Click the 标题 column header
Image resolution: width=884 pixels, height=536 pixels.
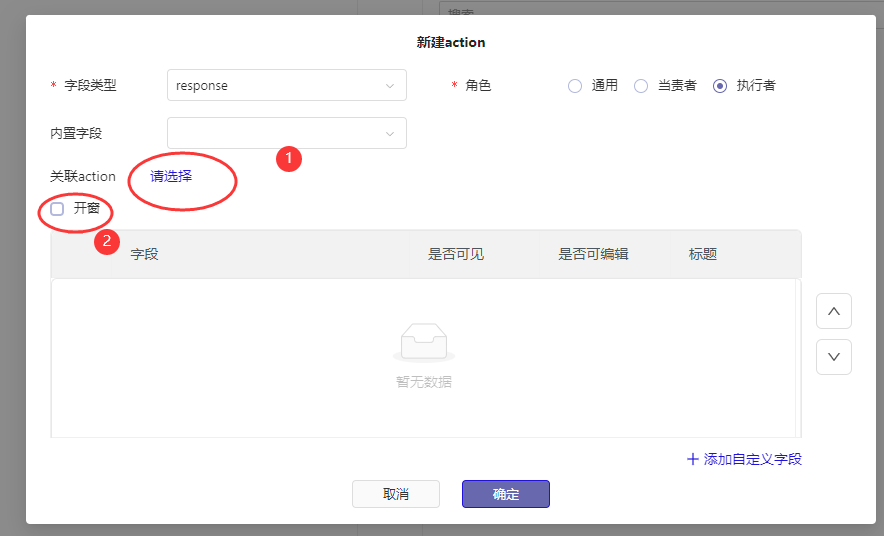click(703, 254)
